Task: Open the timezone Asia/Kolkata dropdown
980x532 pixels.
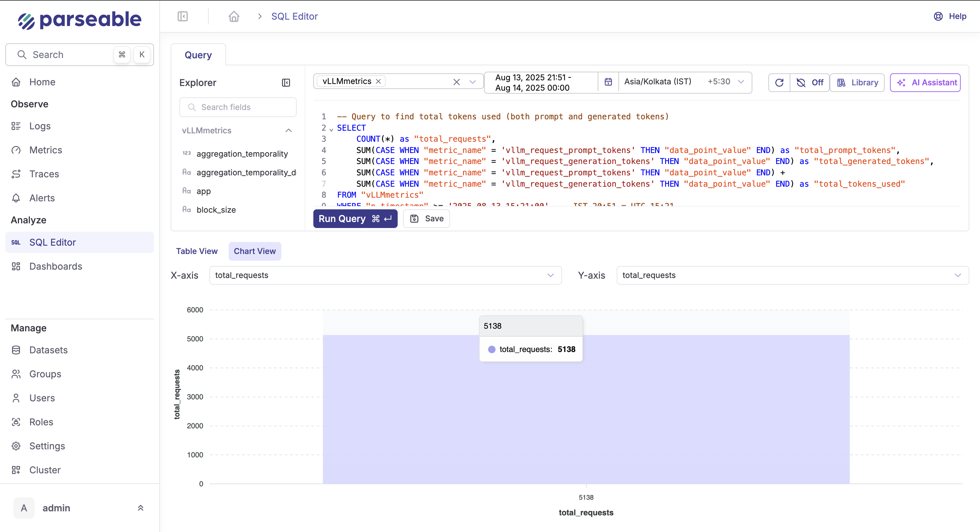Action: tap(685, 82)
